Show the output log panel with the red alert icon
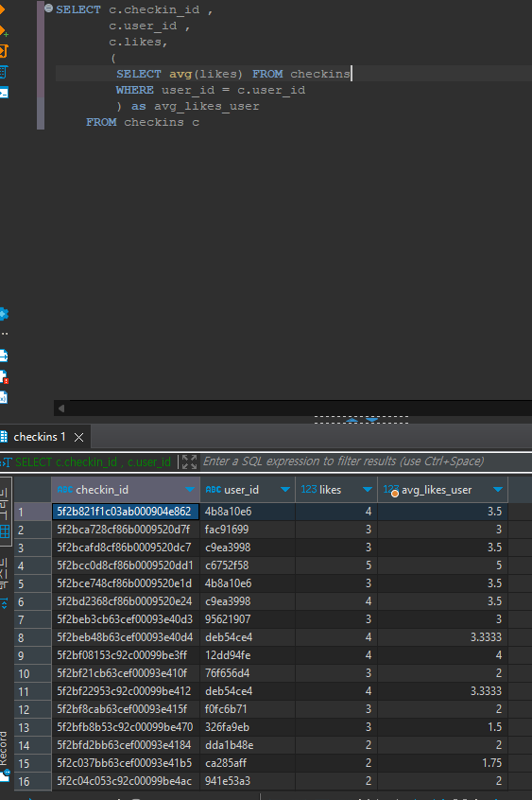This screenshot has height=800, width=532. tap(3, 377)
